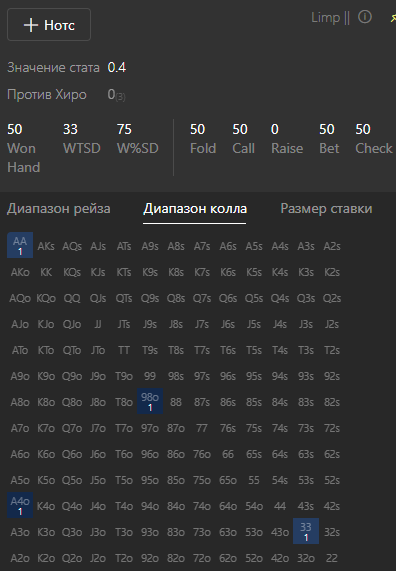
Task: Click the plus icon on the Нотс button
Action: pos(31,25)
